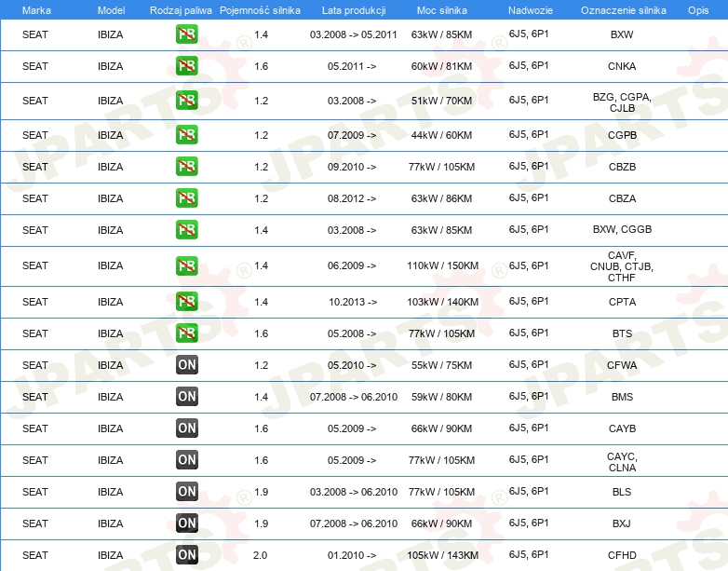This screenshot has height=571, width=728.
Task: Click the Opis column header
Action: tap(698, 10)
